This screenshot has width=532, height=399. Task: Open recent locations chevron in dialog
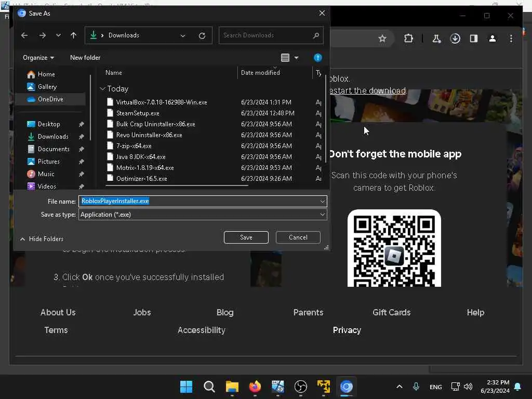(x=58, y=35)
